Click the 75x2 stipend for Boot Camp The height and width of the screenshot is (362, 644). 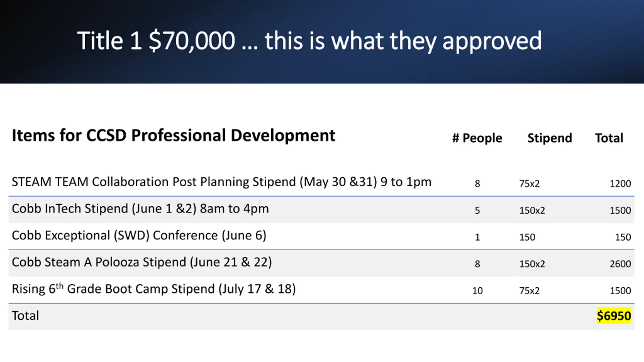pyautogui.click(x=530, y=291)
